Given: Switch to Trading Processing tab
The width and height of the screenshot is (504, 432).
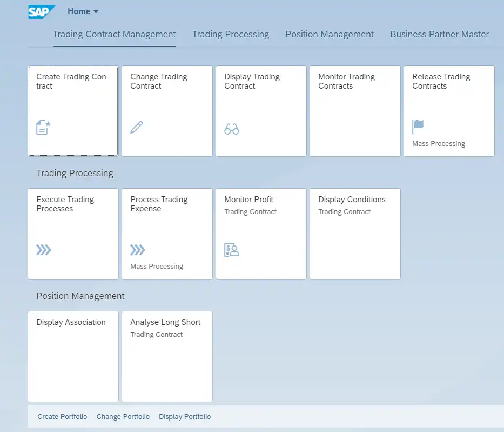Looking at the screenshot, I should tap(231, 35).
